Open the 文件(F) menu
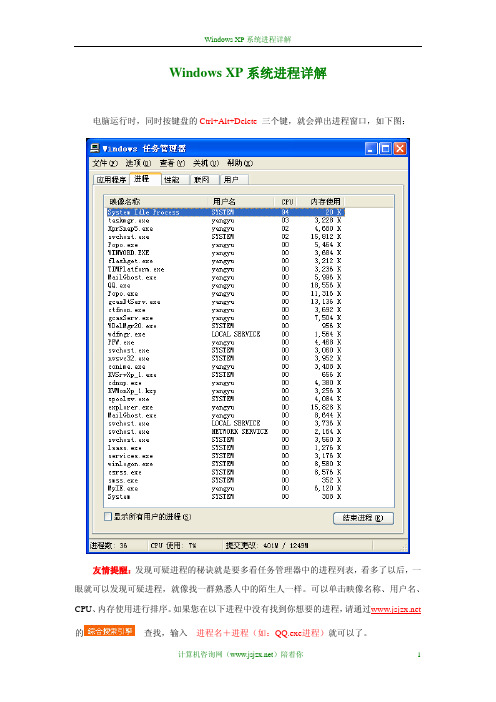Screen dimensions: 496x702 (105, 163)
